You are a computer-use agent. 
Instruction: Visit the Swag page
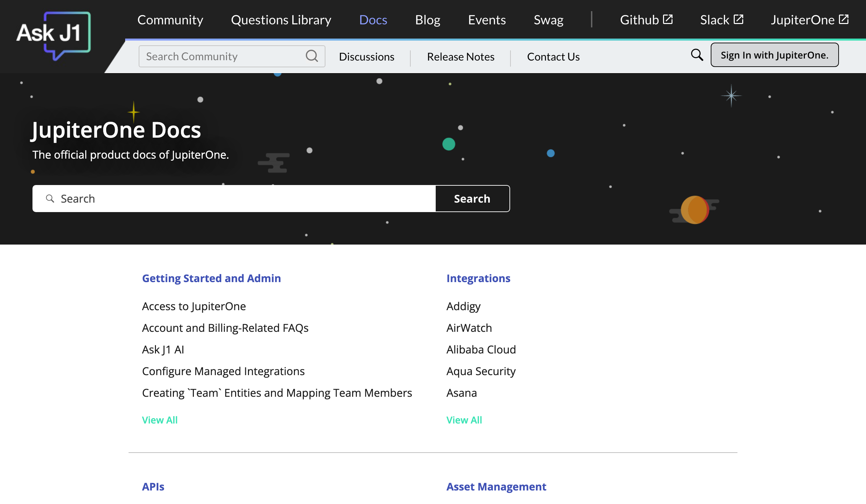[x=548, y=20]
